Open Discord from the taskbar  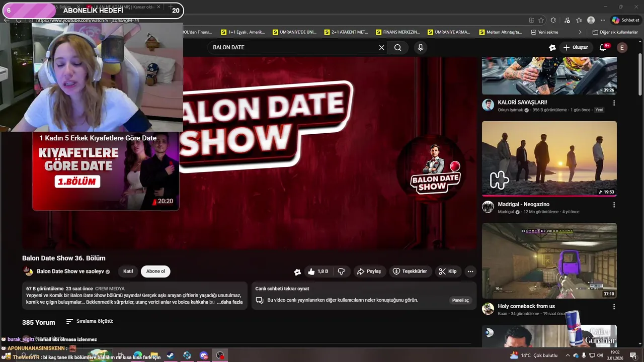tap(203, 355)
